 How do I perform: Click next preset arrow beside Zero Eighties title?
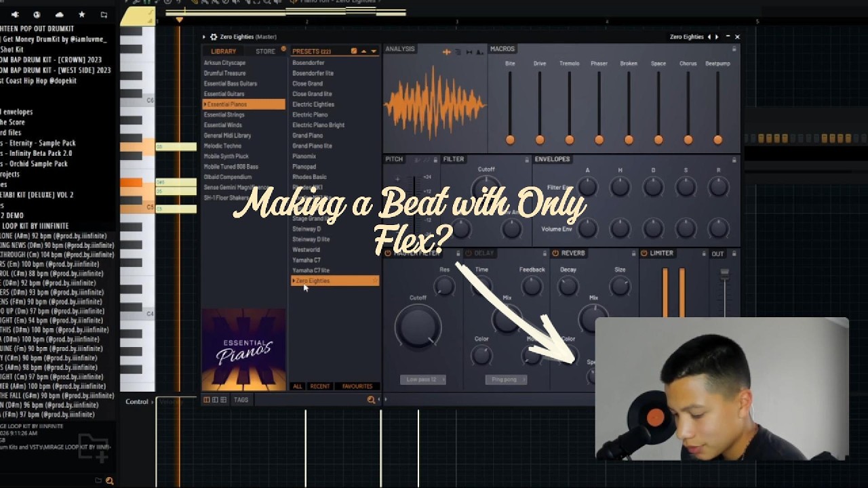(x=716, y=37)
